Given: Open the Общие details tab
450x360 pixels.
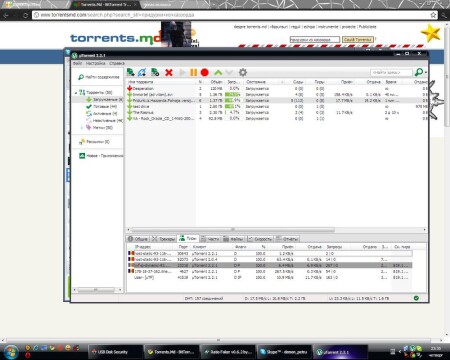Looking at the screenshot, I should coord(138,239).
